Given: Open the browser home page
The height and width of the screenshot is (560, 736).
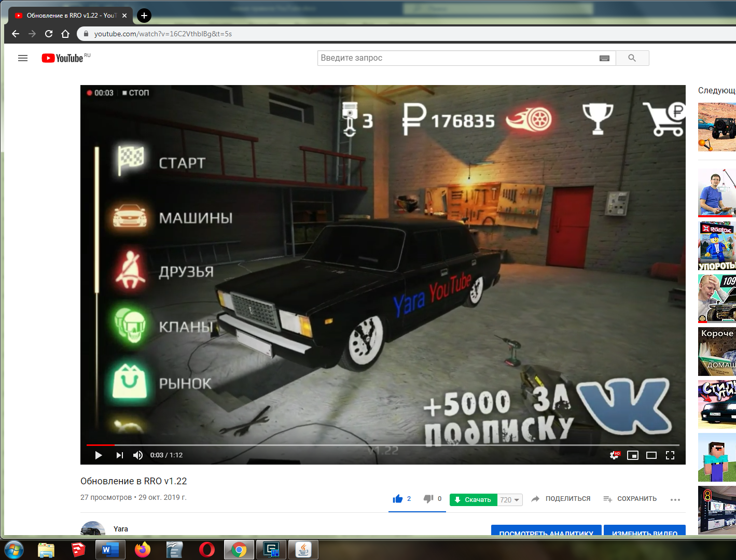Looking at the screenshot, I should tap(65, 34).
